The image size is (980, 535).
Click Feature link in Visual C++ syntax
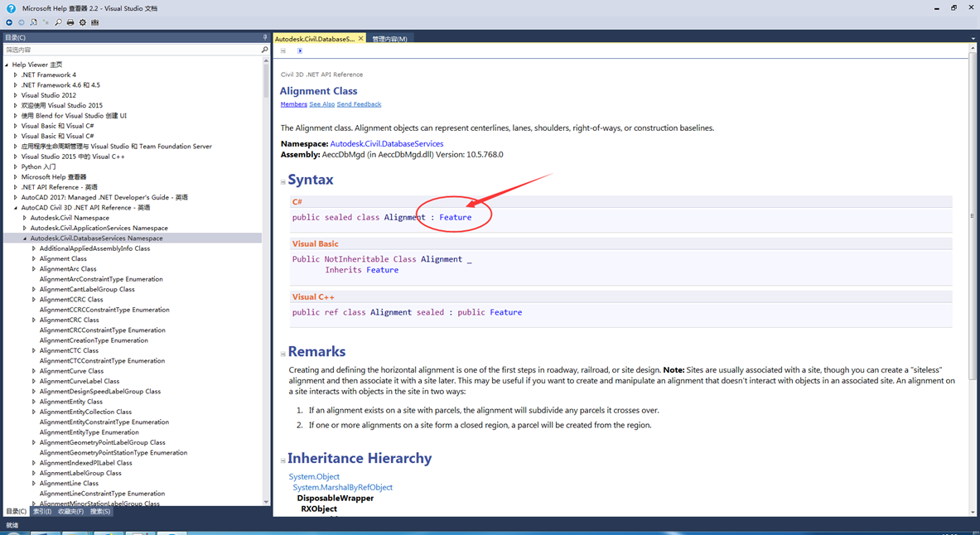tap(505, 312)
